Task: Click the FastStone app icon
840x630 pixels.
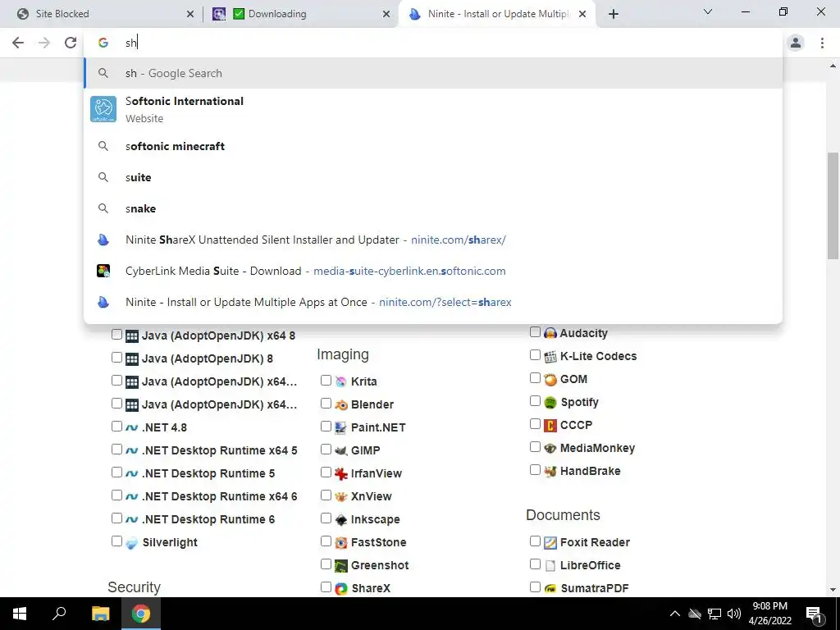Action: 340,543
